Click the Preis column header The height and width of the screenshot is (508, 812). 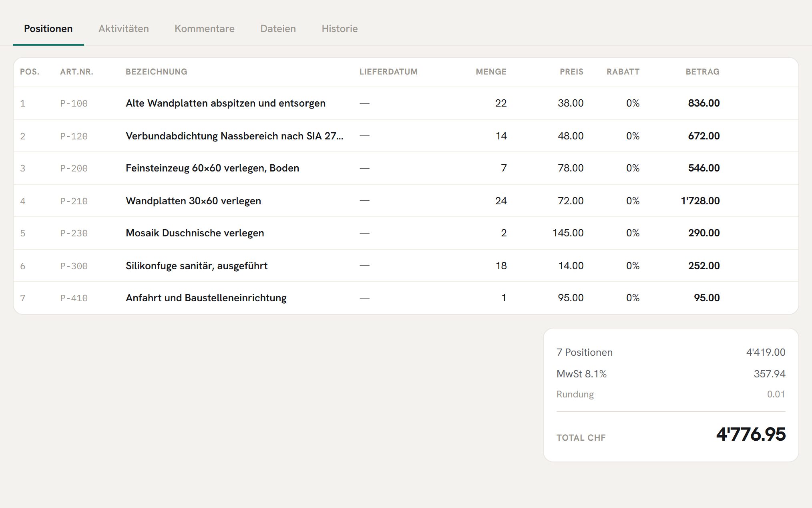tap(571, 72)
